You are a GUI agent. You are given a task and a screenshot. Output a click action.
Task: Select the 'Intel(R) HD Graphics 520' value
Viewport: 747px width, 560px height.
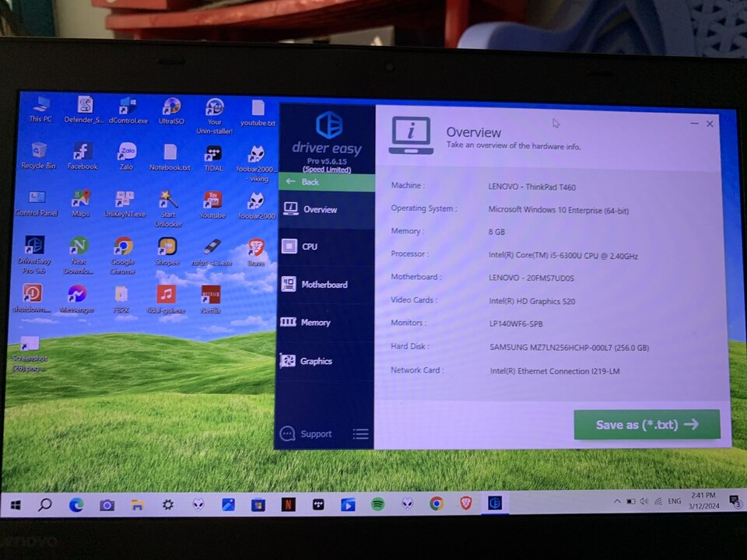click(x=532, y=301)
